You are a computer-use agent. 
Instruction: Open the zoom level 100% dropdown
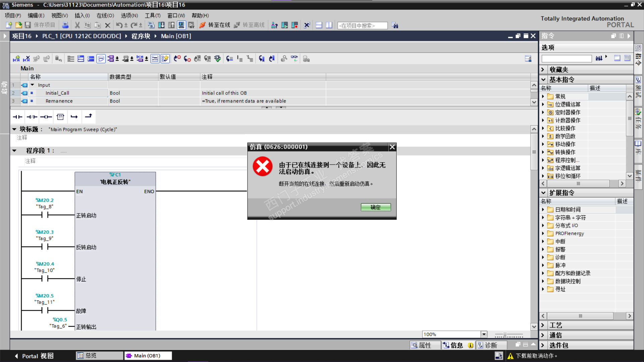point(484,334)
